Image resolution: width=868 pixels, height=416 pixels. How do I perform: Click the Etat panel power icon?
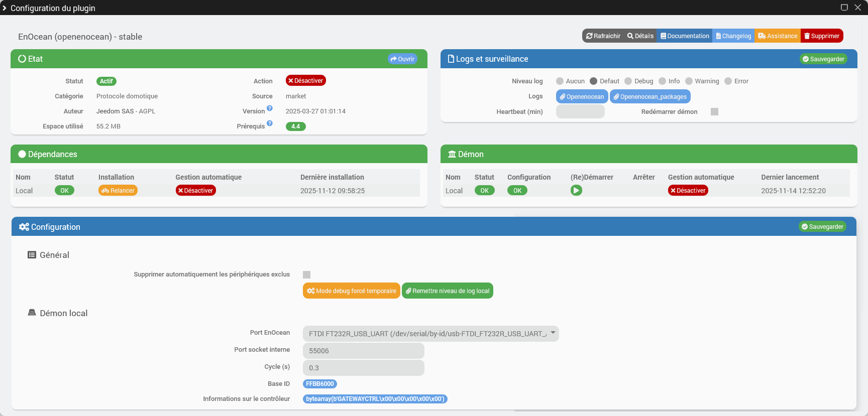click(22, 59)
